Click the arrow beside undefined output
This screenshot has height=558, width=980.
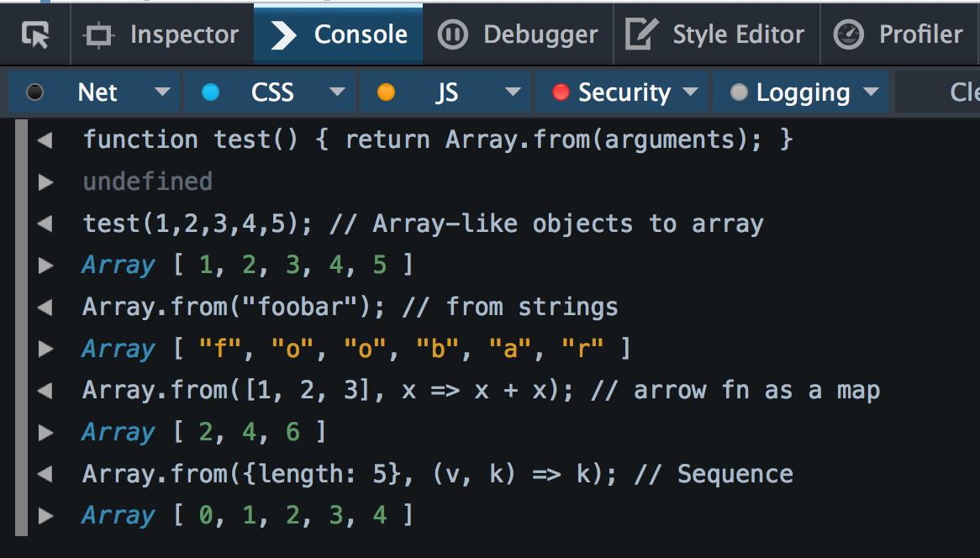click(x=45, y=182)
